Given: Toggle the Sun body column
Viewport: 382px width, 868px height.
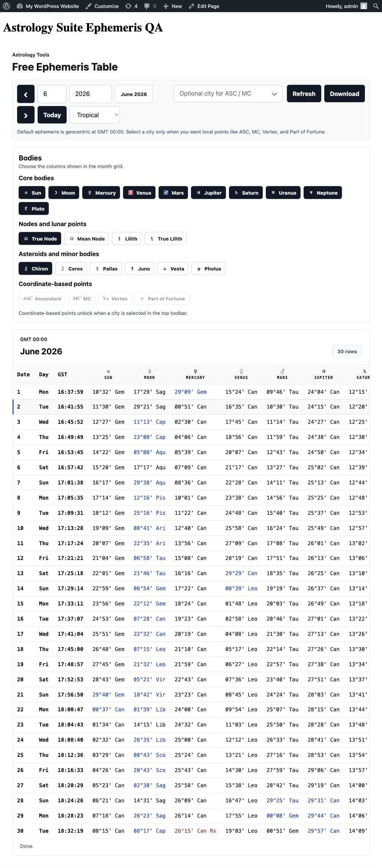Looking at the screenshot, I should click(x=32, y=193).
